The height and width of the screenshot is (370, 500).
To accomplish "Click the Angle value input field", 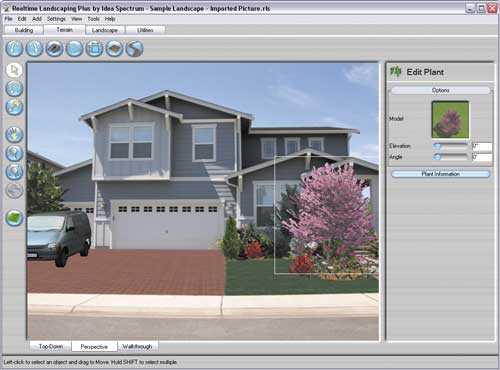I will pyautogui.click(x=482, y=157).
